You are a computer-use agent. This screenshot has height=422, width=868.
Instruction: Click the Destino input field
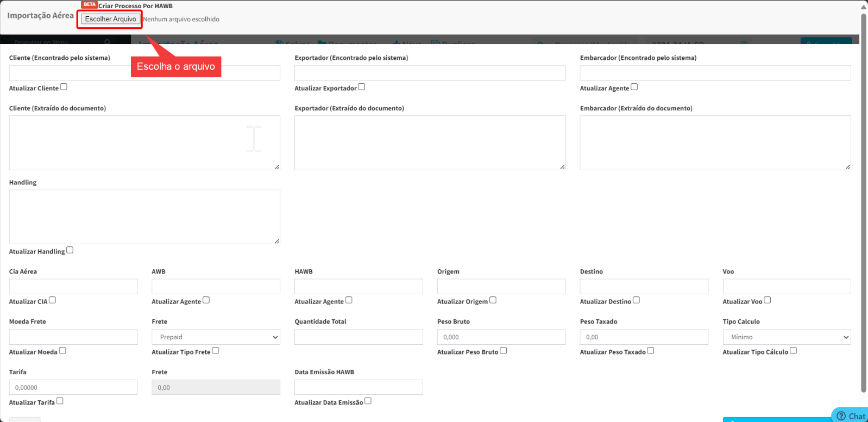(644, 287)
